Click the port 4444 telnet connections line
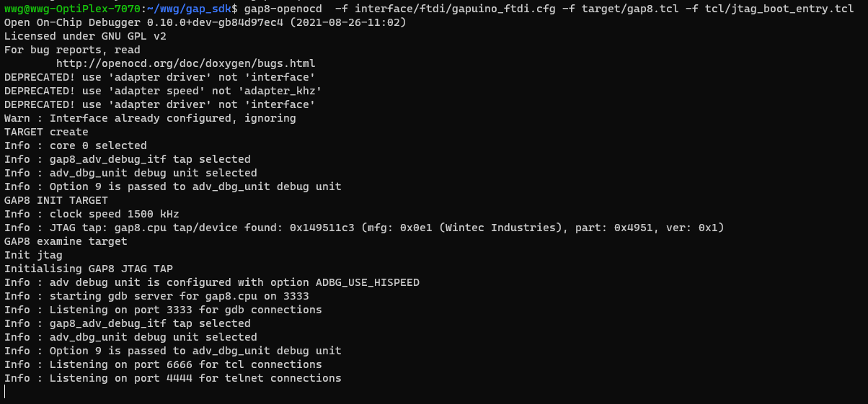The width and height of the screenshot is (868, 404). pos(173,378)
